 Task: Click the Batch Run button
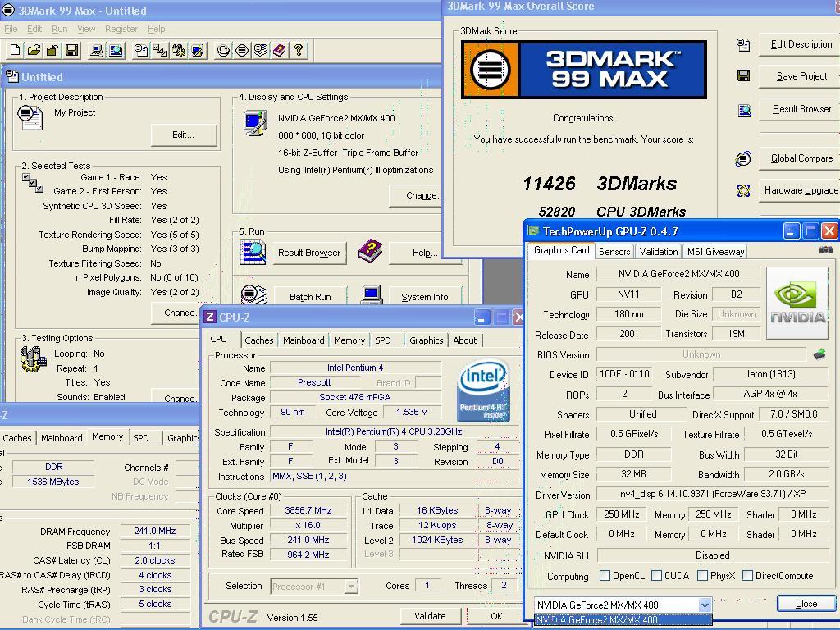tap(310, 297)
